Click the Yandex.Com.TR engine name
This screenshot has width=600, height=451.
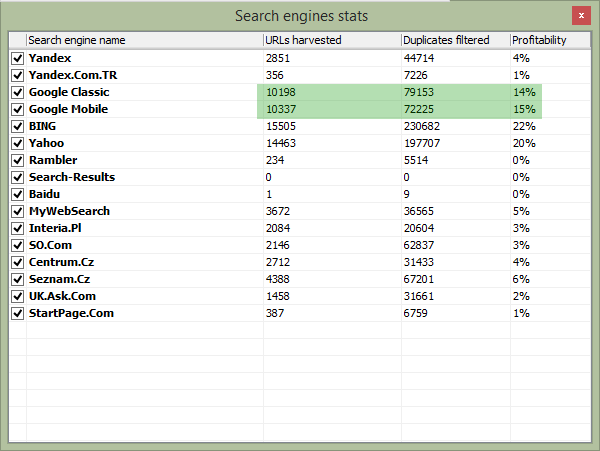(75, 75)
